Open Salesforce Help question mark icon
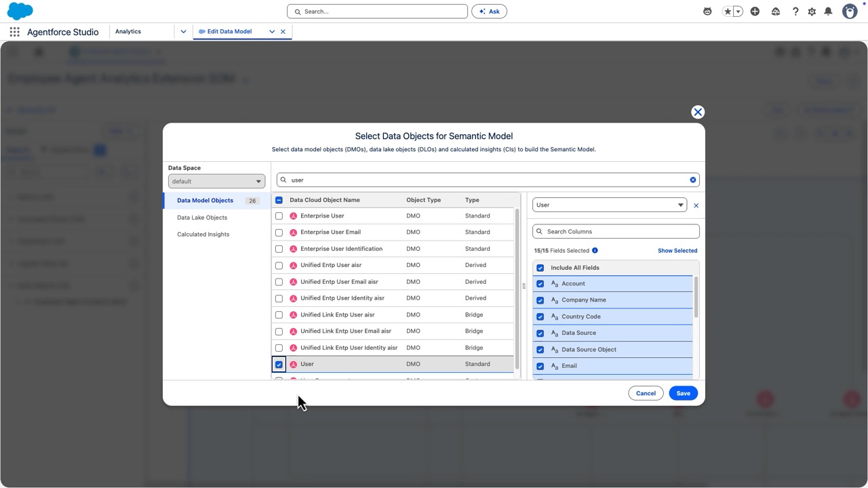The image size is (868, 488). [795, 12]
